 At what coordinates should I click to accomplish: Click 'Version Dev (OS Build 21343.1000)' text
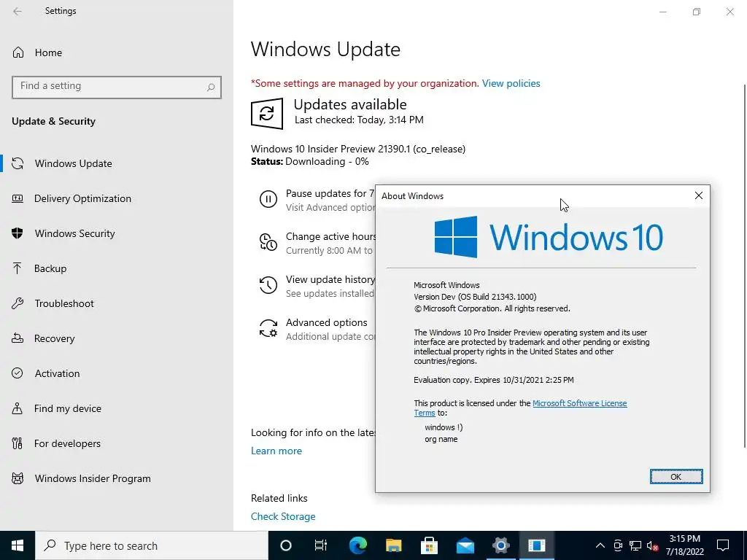(474, 297)
